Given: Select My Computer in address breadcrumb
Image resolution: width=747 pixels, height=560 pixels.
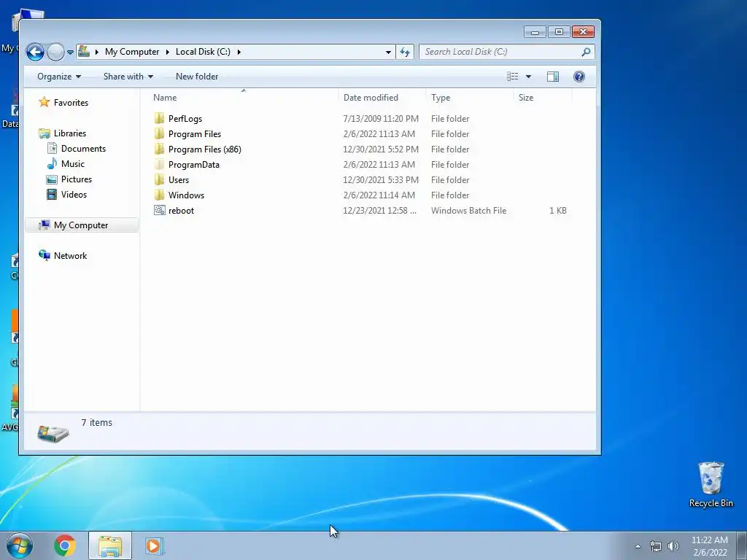Looking at the screenshot, I should tap(132, 52).
